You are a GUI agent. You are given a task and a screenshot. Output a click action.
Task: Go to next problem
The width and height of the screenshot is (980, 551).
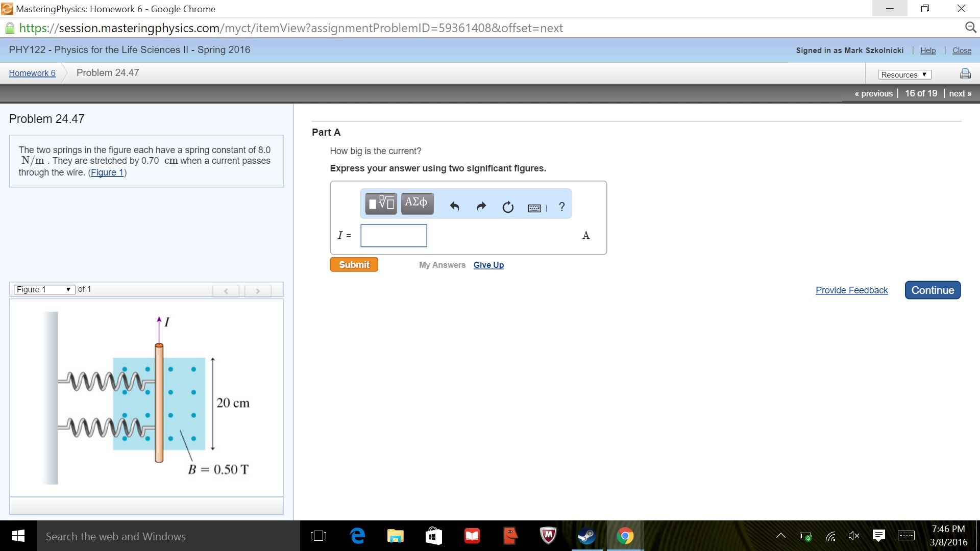960,93
